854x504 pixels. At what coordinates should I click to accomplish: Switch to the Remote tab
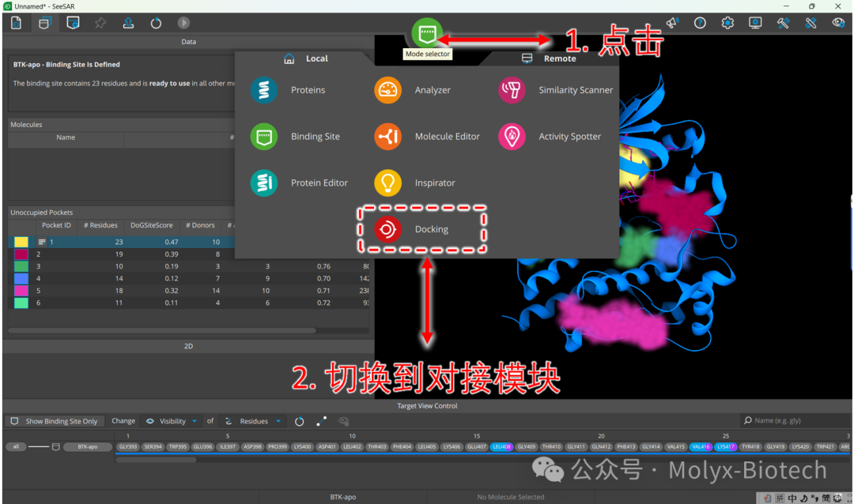pyautogui.click(x=549, y=58)
